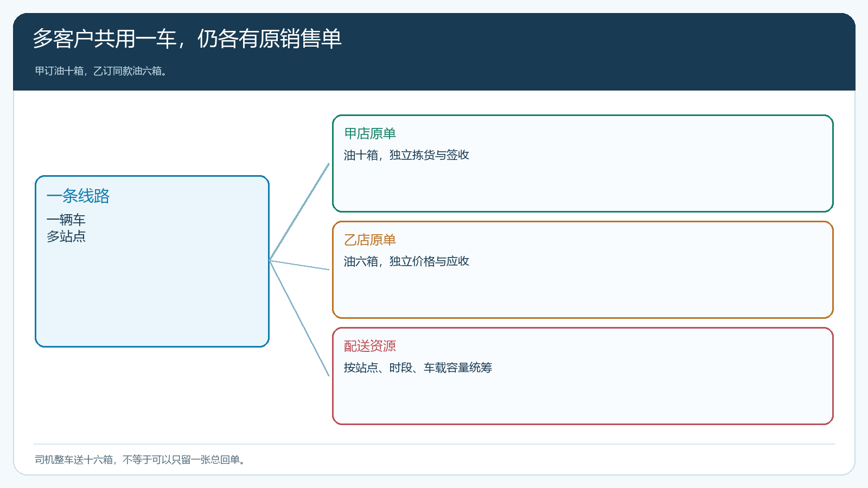868x488 pixels.
Task: Select text 按站点、时段、车载容量统筹
Action: (418, 368)
